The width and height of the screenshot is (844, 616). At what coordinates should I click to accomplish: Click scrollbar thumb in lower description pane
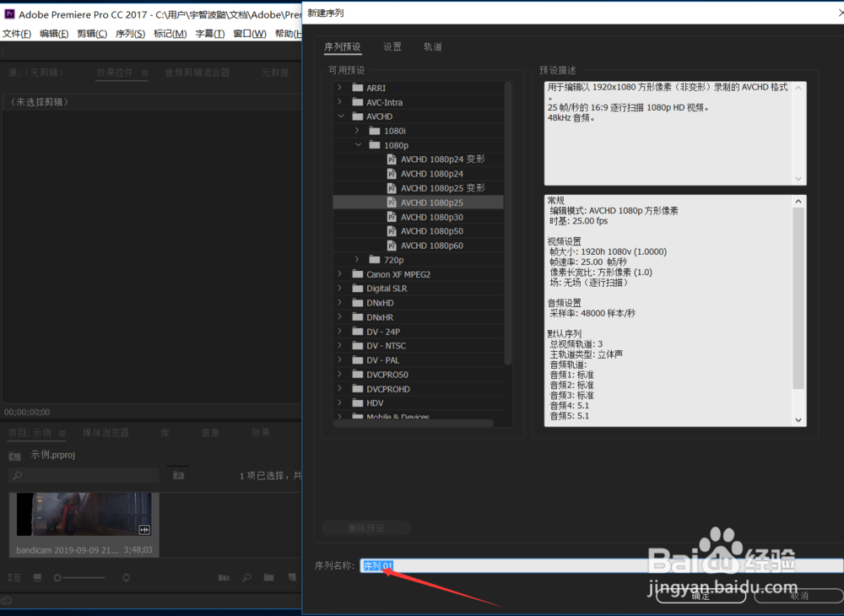coord(798,298)
